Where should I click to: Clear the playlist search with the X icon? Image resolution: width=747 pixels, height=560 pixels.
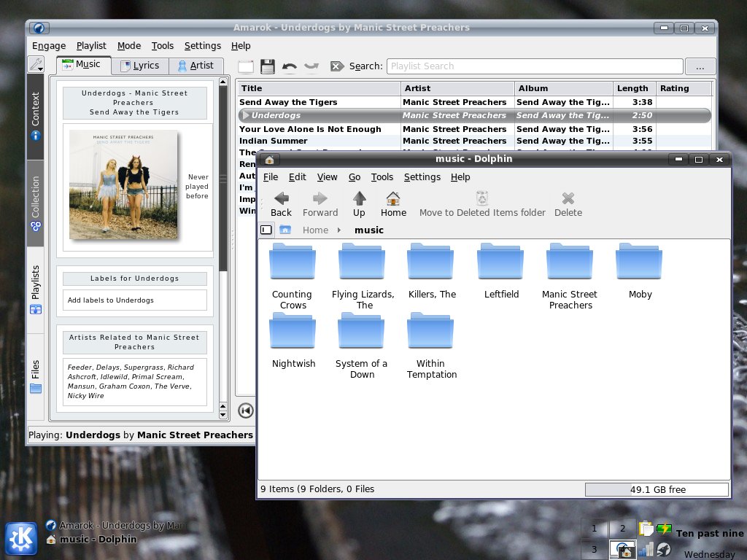337,66
